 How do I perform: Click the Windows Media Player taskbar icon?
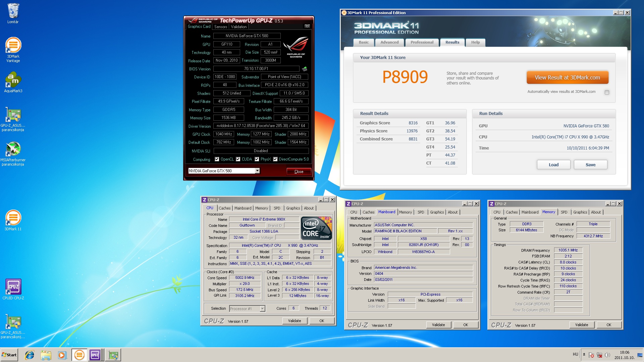coord(62,355)
